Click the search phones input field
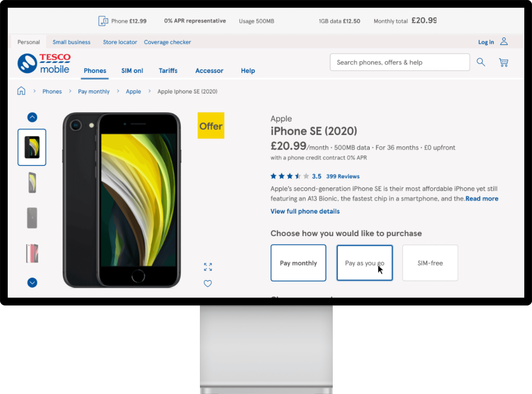This screenshot has height=394, width=532. pyautogui.click(x=400, y=62)
